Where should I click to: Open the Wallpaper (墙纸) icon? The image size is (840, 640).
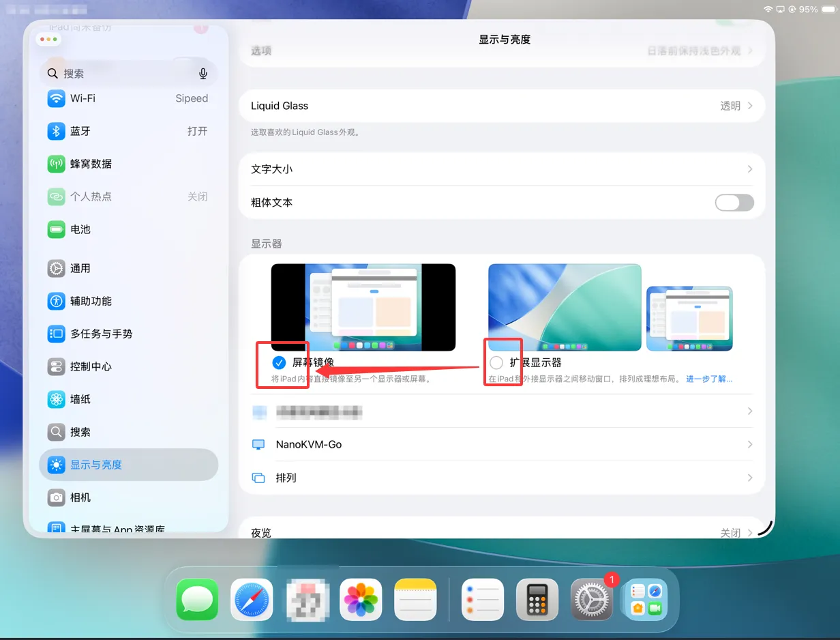pyautogui.click(x=56, y=399)
